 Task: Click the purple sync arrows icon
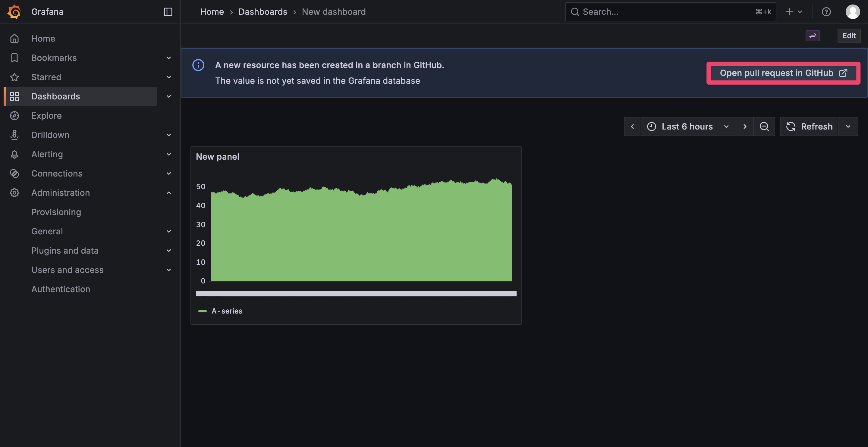pyautogui.click(x=813, y=36)
